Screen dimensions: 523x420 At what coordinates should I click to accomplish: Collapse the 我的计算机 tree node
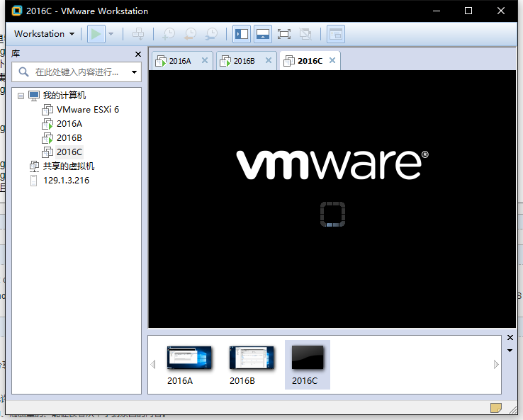tap(21, 96)
